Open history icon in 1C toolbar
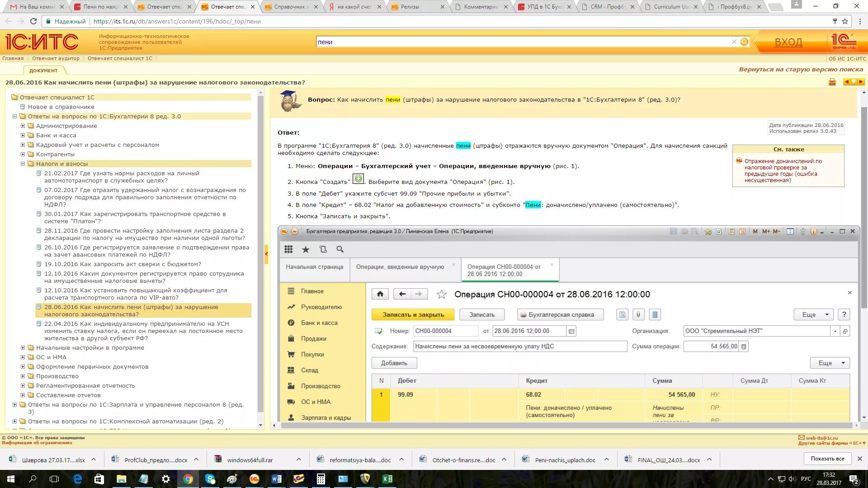The height and width of the screenshot is (488, 868). [323, 249]
